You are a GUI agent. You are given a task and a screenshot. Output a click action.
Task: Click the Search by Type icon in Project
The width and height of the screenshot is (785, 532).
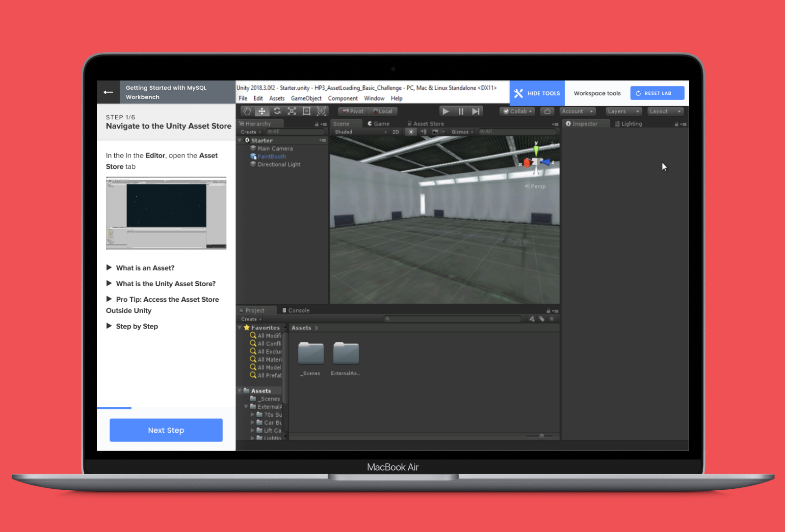[x=532, y=319]
